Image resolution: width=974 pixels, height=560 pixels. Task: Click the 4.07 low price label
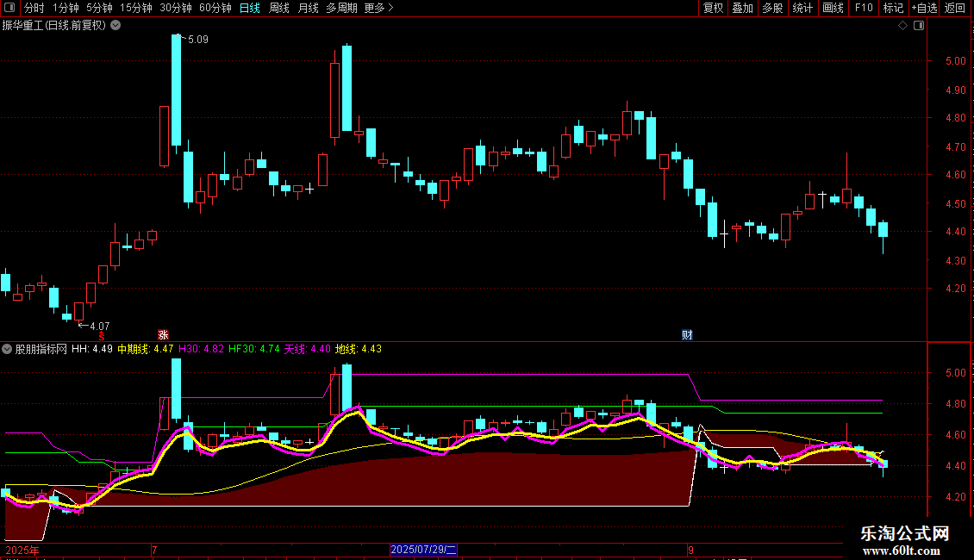[99, 326]
